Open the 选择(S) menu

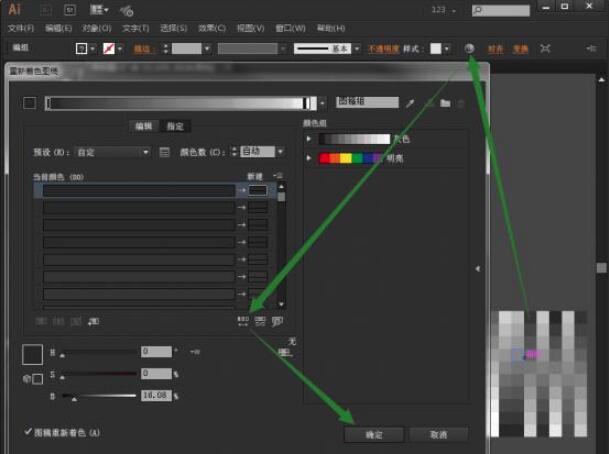coord(173,28)
